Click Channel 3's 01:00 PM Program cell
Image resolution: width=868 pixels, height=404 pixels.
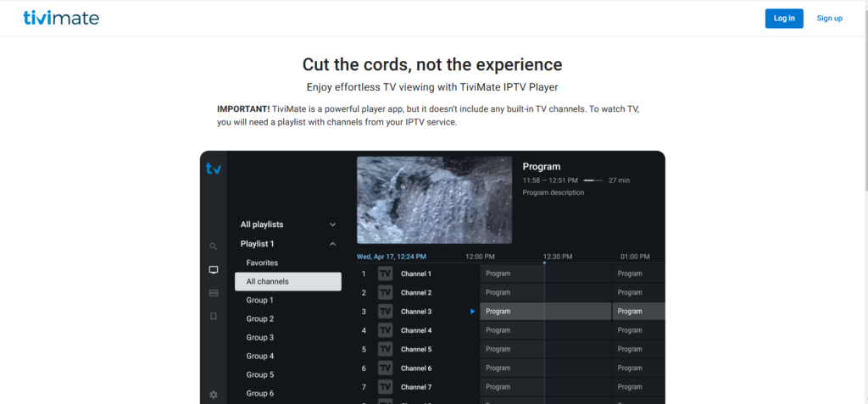point(639,311)
